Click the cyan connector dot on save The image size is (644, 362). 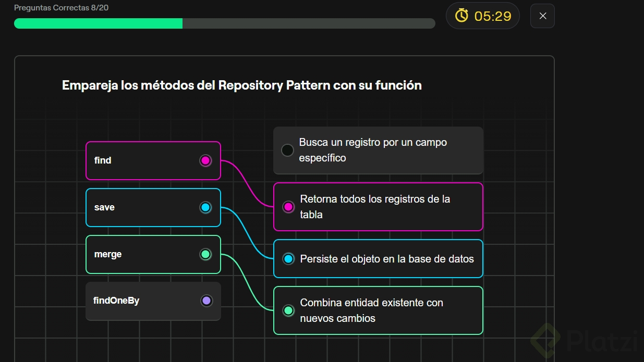[x=205, y=207]
